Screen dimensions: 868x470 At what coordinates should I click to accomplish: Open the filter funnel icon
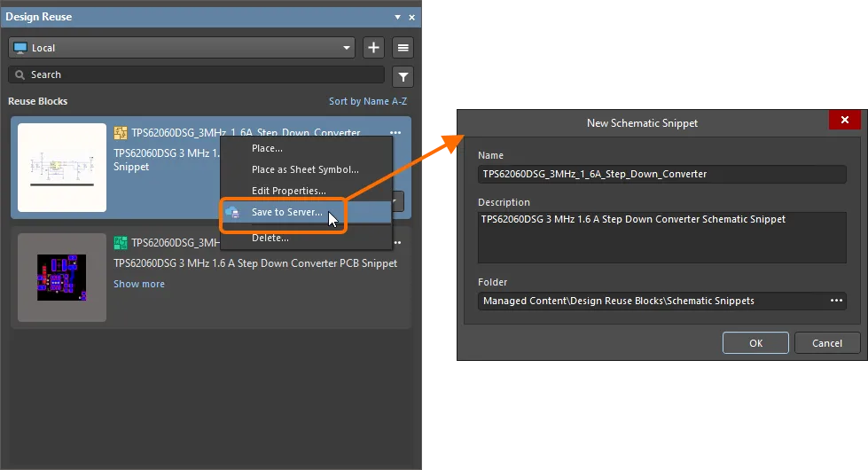(x=403, y=77)
